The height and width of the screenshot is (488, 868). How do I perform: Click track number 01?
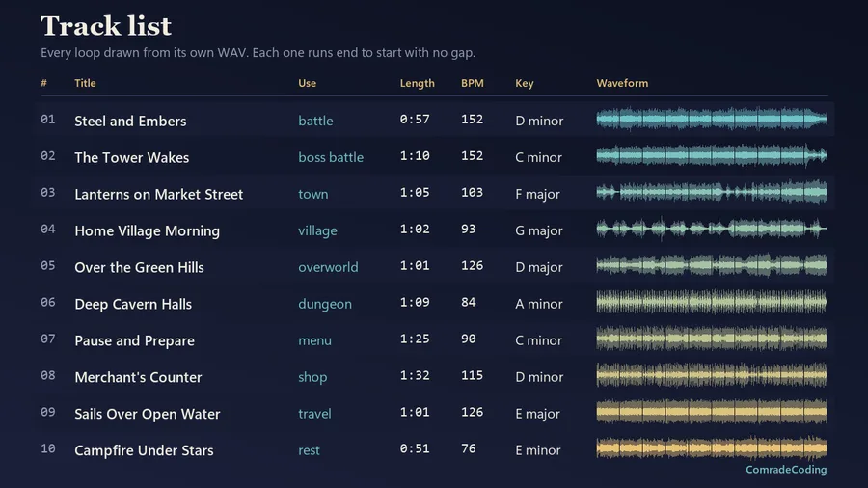[47, 119]
